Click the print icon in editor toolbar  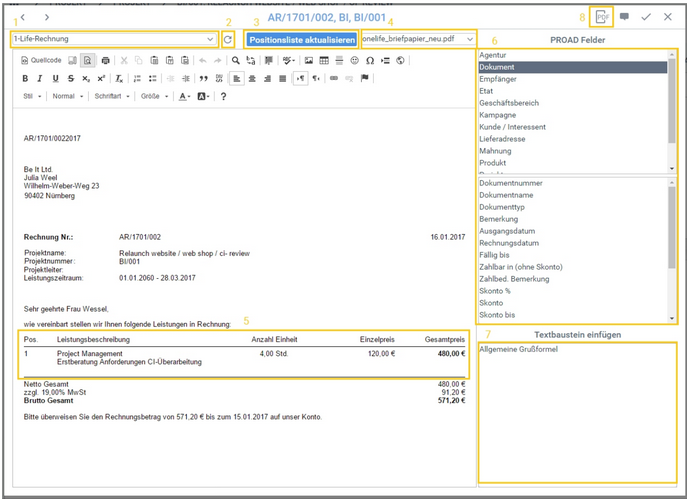(106, 60)
